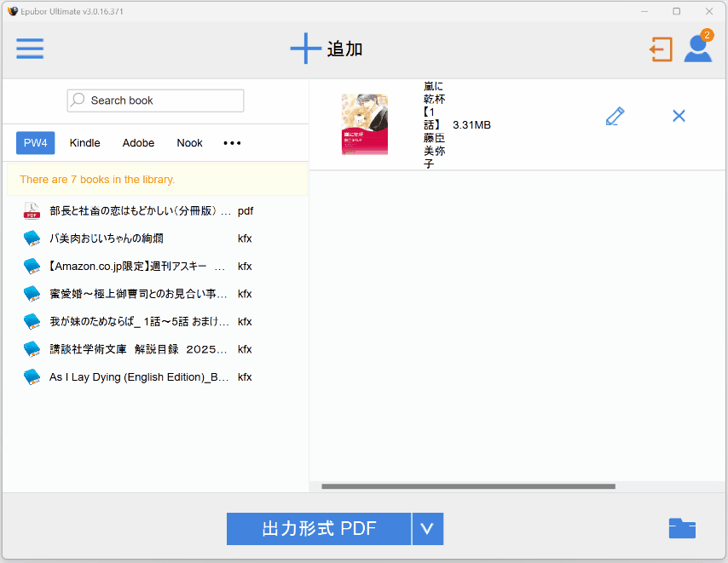728x563 pixels.
Task: Select the 【Amazon.co.jp限定】週刊アスキー book
Action: (136, 267)
